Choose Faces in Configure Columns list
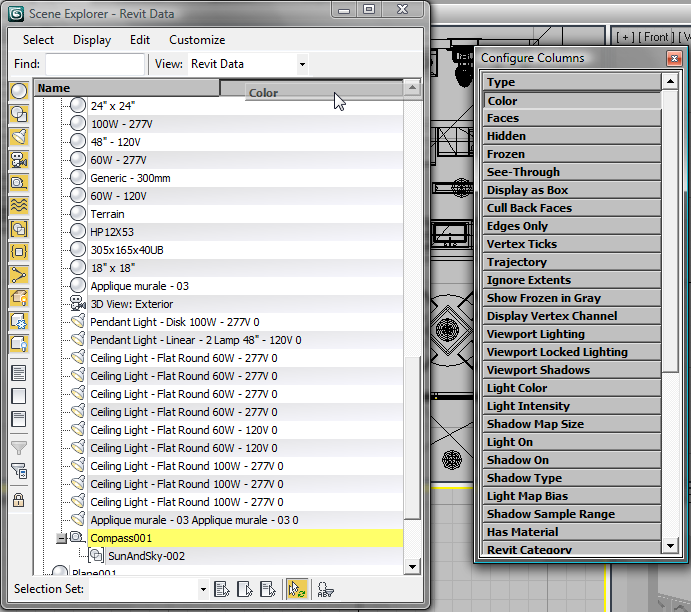Image resolution: width=691 pixels, height=612 pixels. pos(572,118)
